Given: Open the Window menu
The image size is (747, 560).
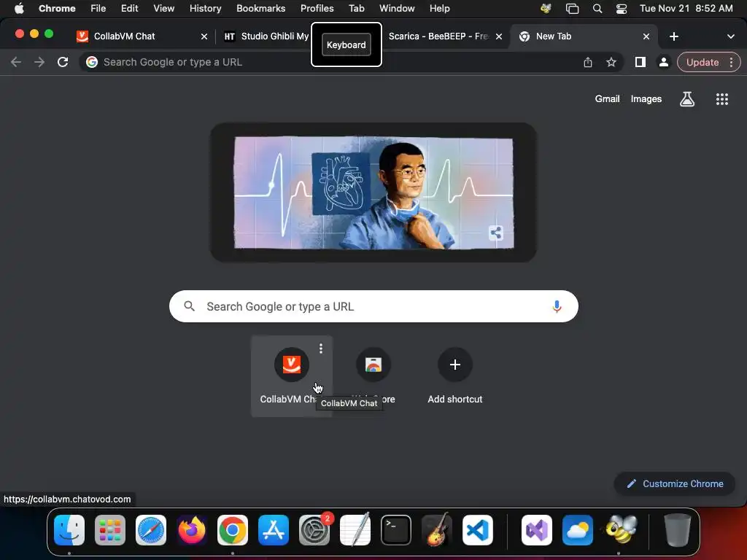Looking at the screenshot, I should [x=397, y=9].
